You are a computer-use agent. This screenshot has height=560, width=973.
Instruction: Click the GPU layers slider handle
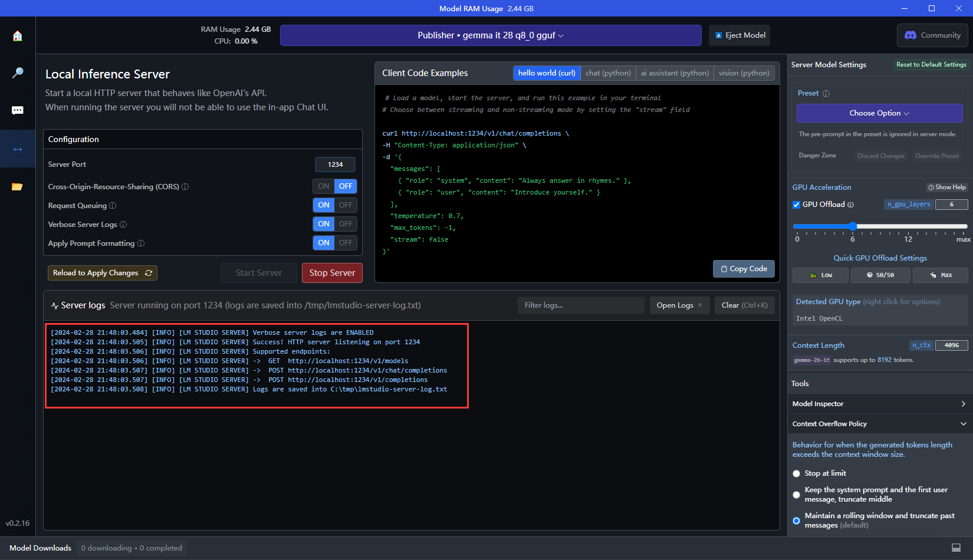[x=853, y=226]
